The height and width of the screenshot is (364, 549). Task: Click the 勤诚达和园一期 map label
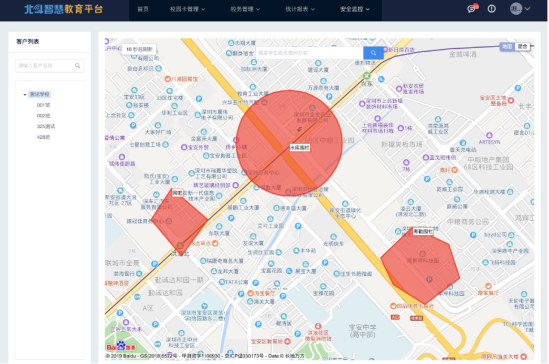coord(179,280)
